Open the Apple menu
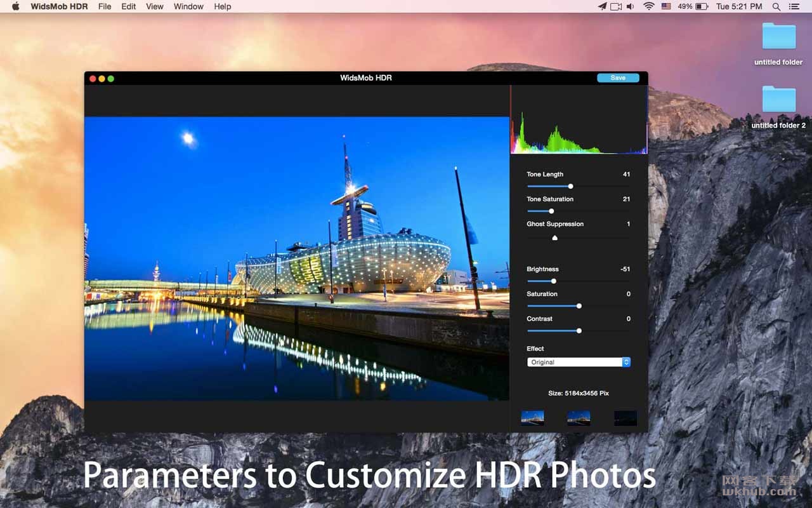 coord(16,6)
